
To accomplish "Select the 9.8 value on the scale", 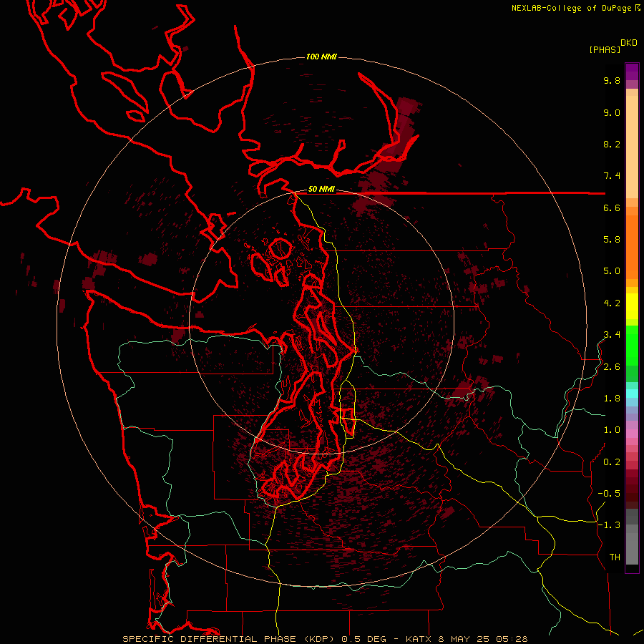I will point(612,81).
